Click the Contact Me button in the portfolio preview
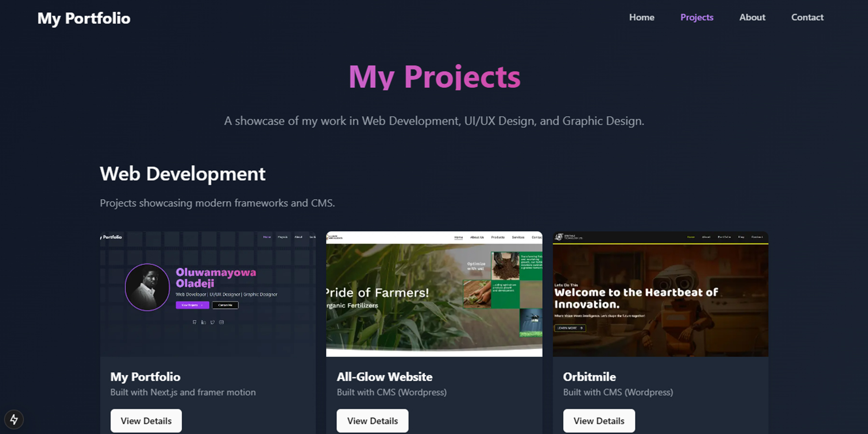The width and height of the screenshot is (868, 434). click(x=225, y=305)
